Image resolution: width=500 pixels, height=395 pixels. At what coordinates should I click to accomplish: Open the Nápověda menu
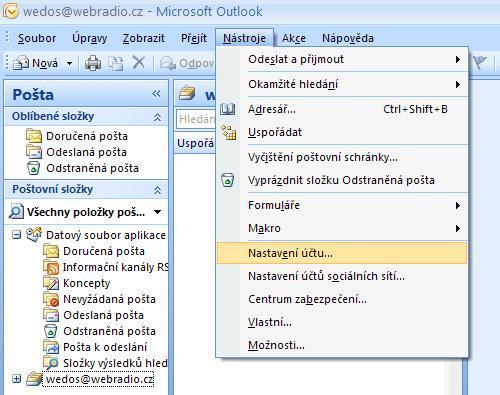347,38
